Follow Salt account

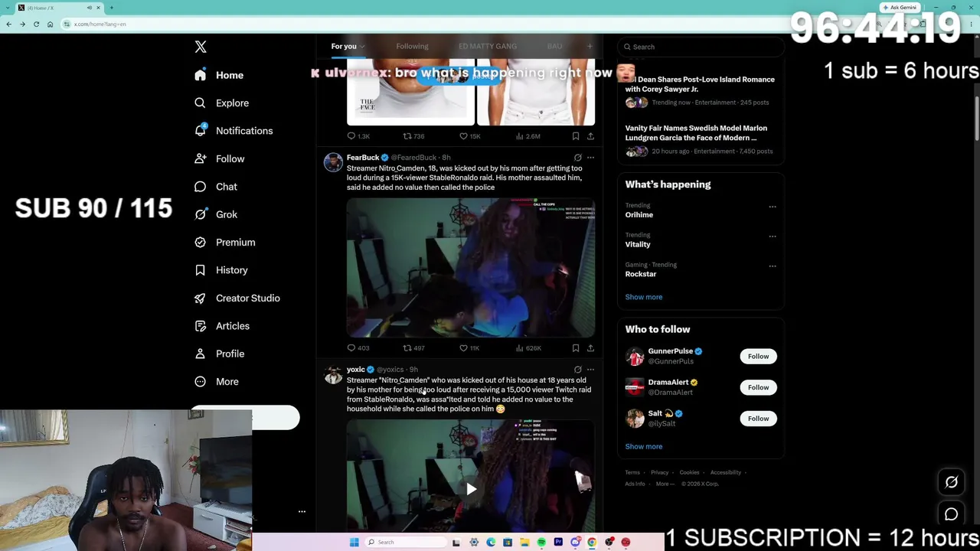(x=758, y=419)
